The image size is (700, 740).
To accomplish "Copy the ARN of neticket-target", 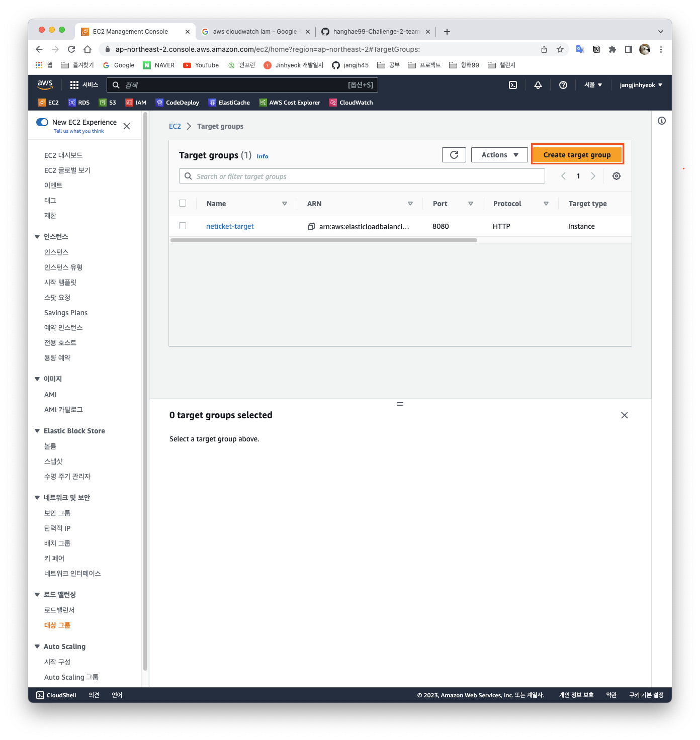I will [x=311, y=227].
